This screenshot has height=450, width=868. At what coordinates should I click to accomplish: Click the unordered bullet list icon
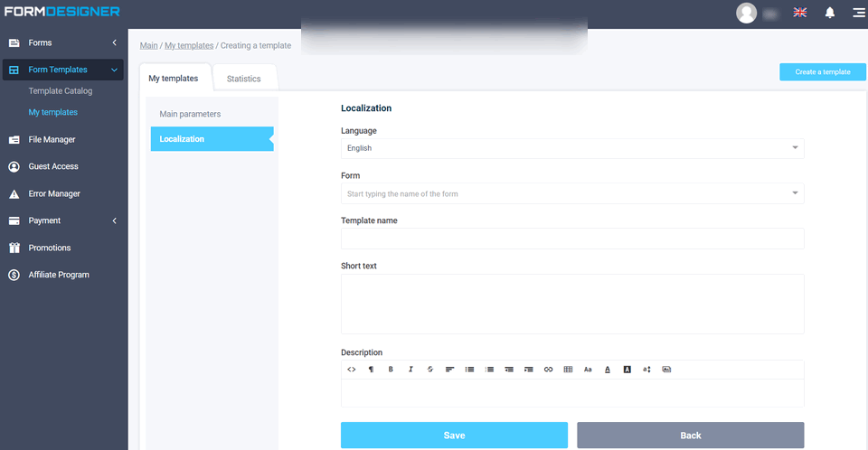(x=469, y=370)
